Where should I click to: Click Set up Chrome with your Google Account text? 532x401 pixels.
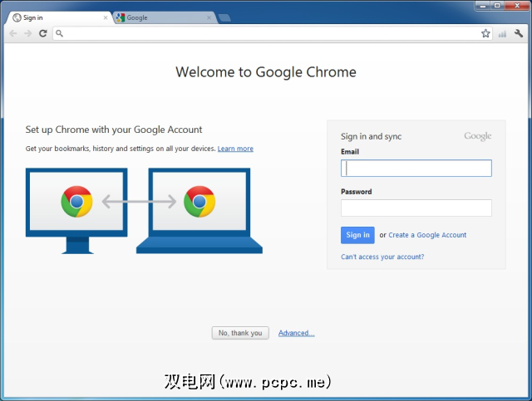point(114,130)
